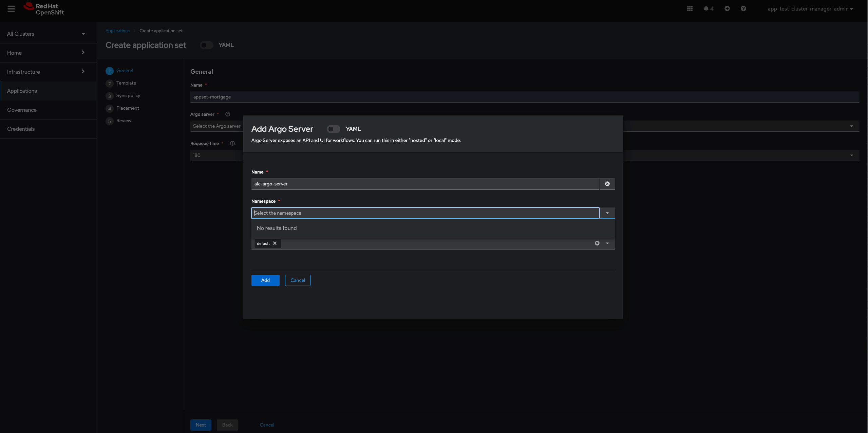Click the plus import icon in header

(727, 9)
